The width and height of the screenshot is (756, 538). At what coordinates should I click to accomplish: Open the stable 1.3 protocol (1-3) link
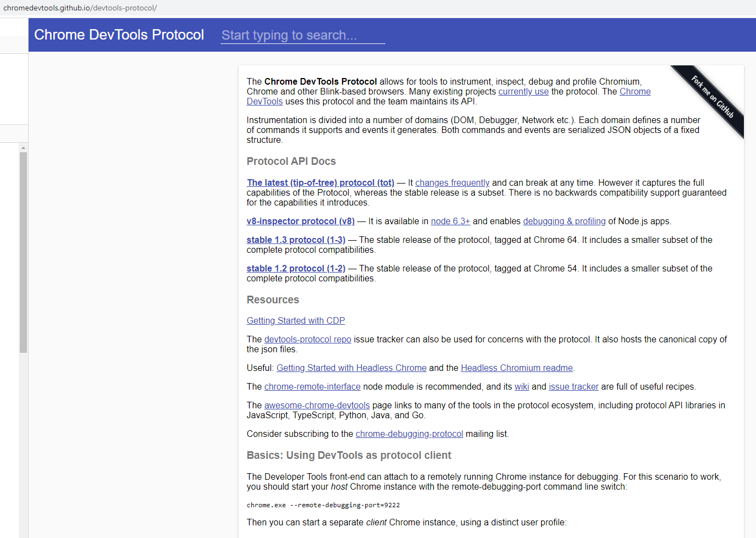click(x=296, y=240)
